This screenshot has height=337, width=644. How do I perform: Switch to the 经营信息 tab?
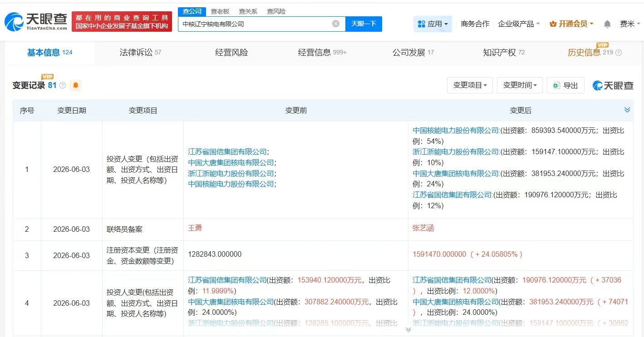pos(322,53)
